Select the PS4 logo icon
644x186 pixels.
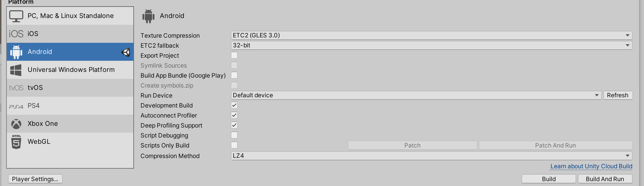tap(16, 106)
